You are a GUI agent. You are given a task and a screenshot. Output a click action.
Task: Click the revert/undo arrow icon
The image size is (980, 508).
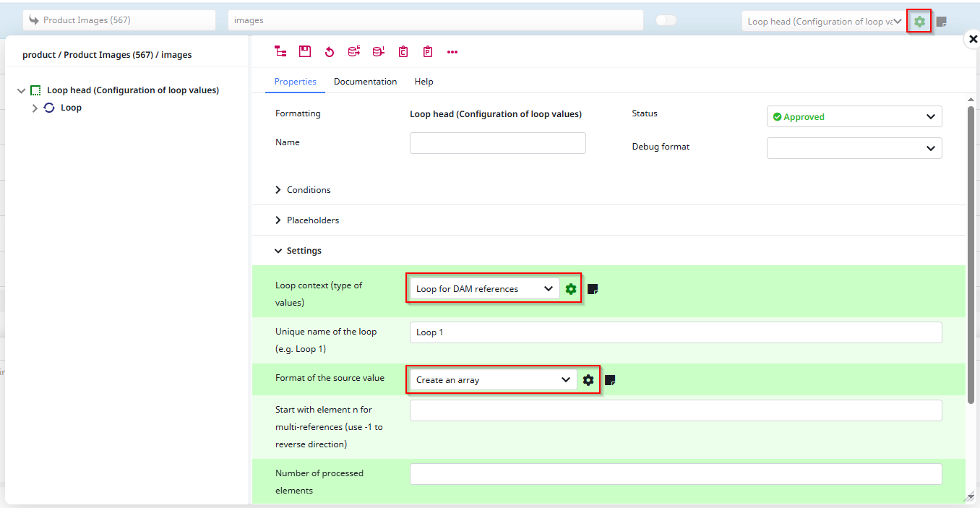pos(329,51)
